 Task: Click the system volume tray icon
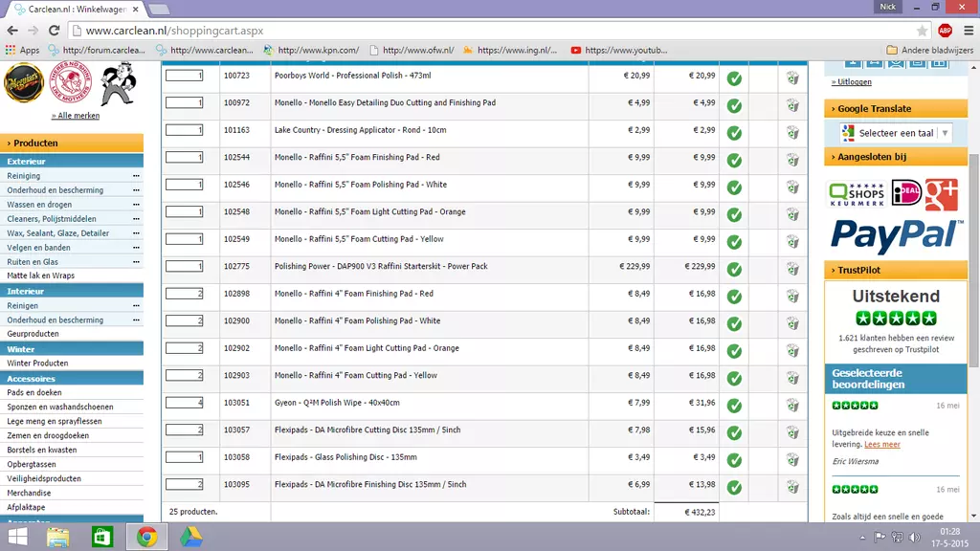[914, 537]
